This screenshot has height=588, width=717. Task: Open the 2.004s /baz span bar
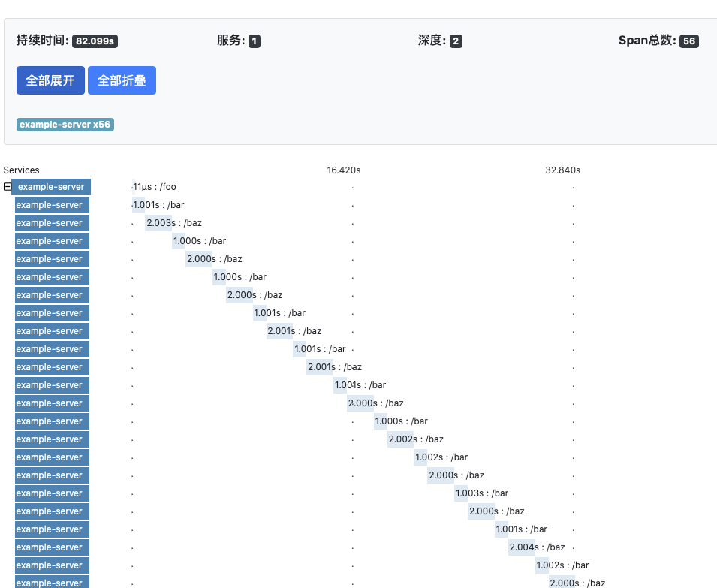point(522,547)
